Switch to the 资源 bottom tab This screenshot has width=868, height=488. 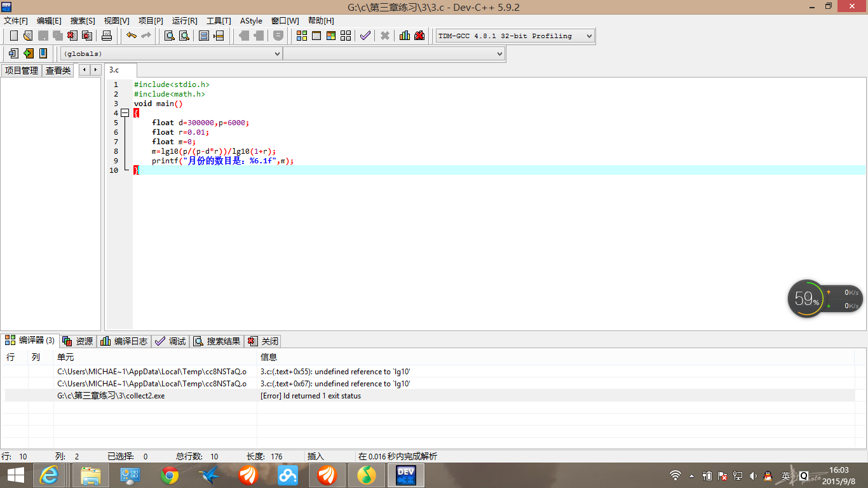point(78,341)
